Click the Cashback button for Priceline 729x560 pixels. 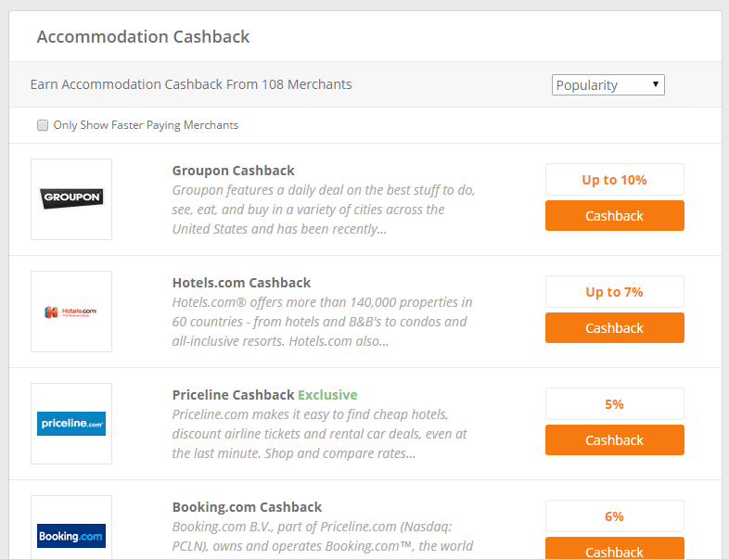(614, 439)
